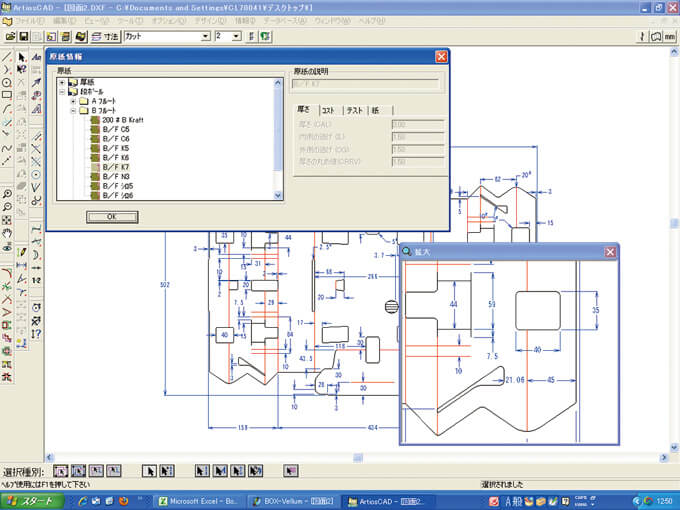Toggle the 寸法 dimension layer button
Viewport: 680px width, 510px height.
pos(105,36)
